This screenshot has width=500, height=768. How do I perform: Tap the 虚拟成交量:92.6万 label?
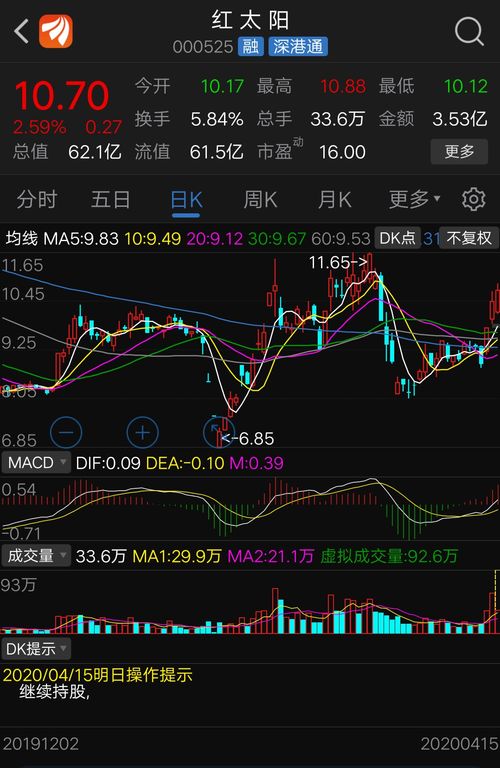click(389, 556)
